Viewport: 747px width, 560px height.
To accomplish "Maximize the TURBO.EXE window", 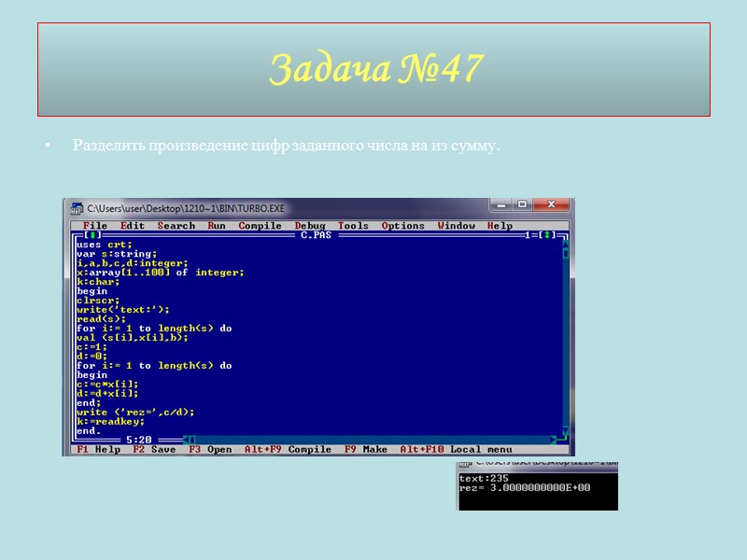I will pyautogui.click(x=523, y=204).
